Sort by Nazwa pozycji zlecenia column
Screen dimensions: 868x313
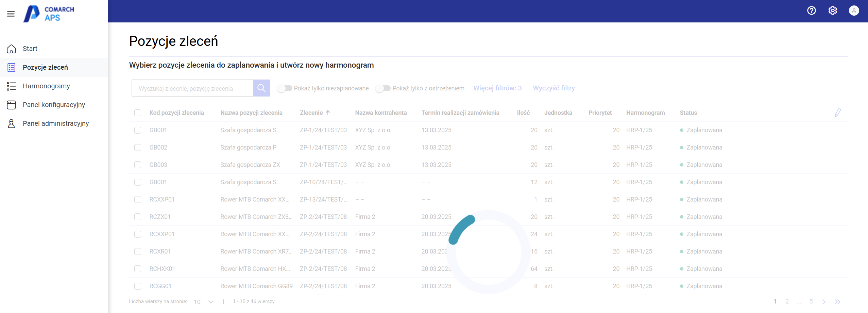coord(251,113)
